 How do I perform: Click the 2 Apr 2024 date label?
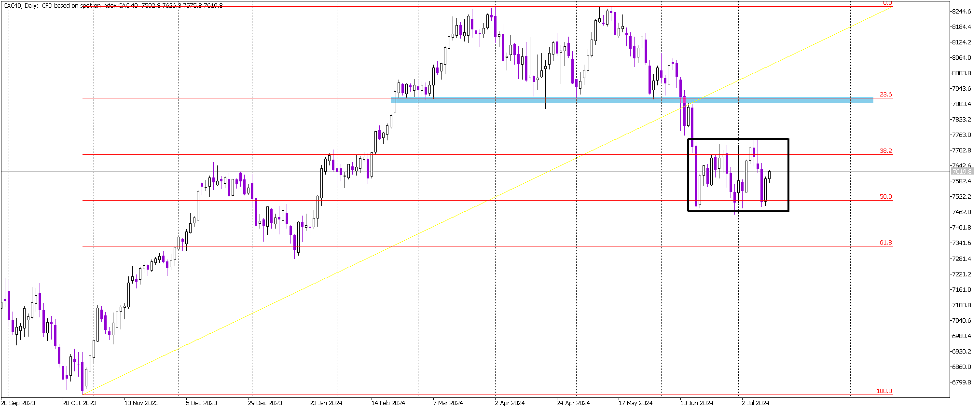click(x=510, y=403)
